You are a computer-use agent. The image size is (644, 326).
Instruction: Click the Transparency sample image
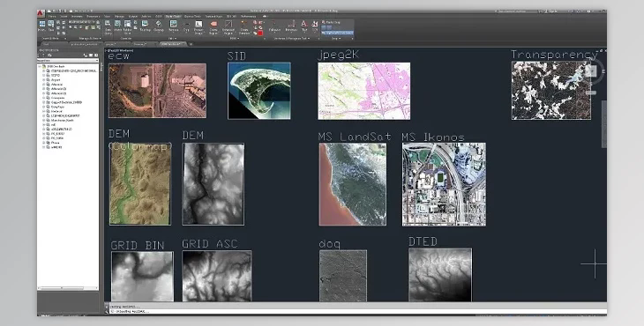[551, 91]
